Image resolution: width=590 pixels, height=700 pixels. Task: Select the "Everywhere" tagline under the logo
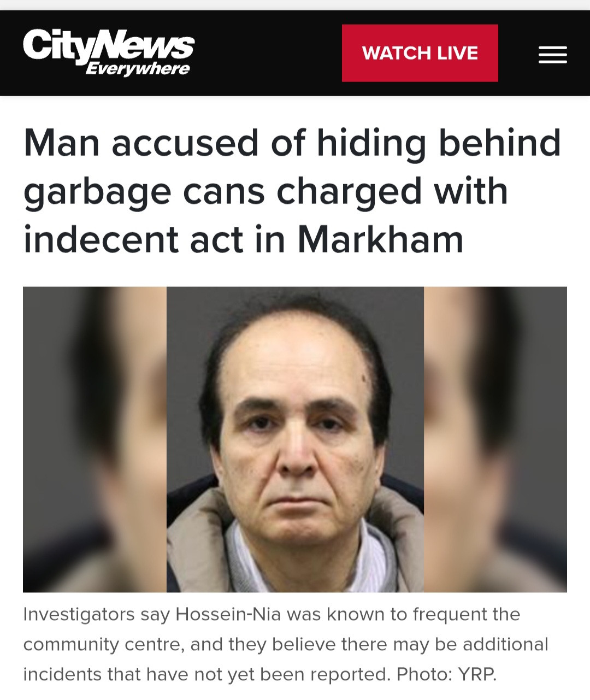(138, 69)
